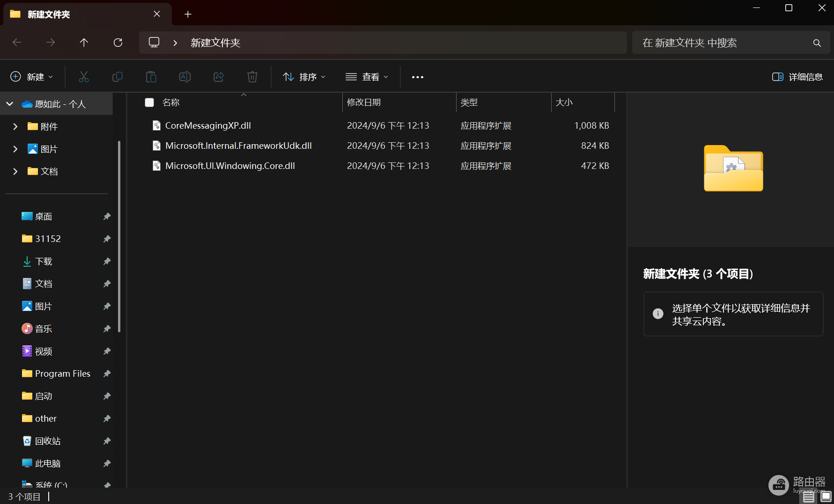Open the 查看 view dropdown

click(x=367, y=77)
